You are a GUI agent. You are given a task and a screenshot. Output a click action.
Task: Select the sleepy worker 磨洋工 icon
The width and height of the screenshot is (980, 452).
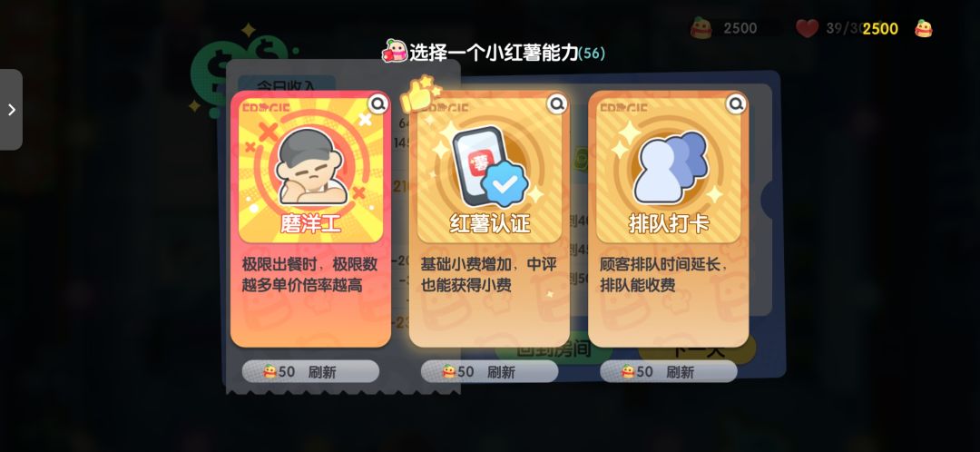(x=310, y=166)
